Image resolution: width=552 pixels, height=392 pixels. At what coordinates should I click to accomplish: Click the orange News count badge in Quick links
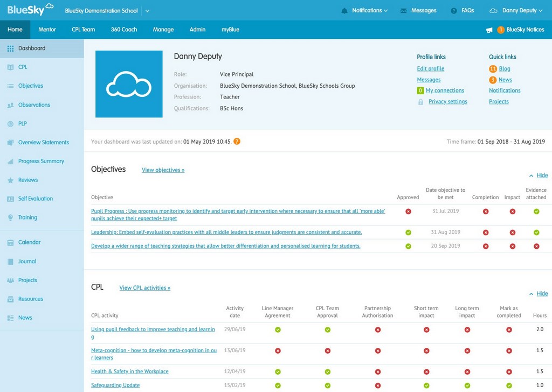493,80
